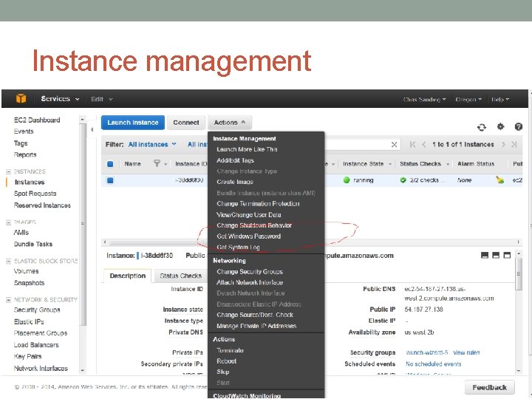Go to previous page of instances

point(424,145)
